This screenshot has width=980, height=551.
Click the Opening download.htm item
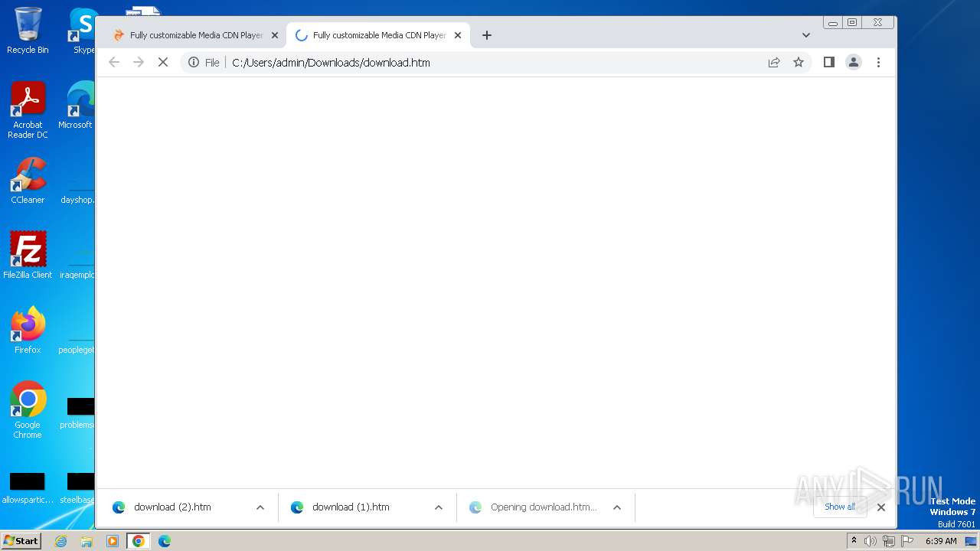(x=533, y=507)
